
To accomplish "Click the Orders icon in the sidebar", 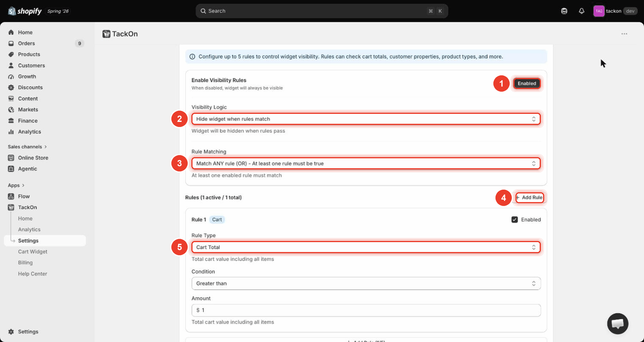I will coord(11,43).
